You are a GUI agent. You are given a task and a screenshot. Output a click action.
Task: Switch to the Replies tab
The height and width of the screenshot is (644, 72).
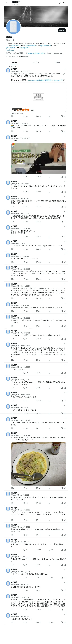click(36, 62)
